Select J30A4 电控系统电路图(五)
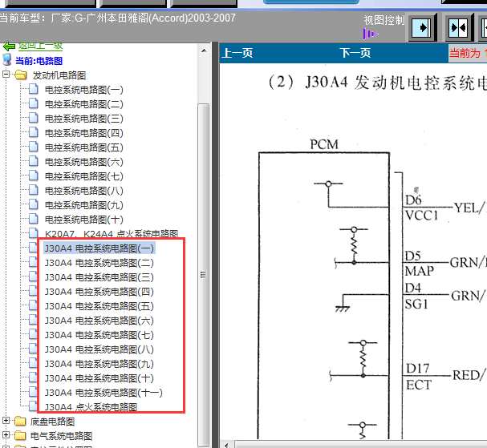Viewport: 487px width, 448px height. pyautogui.click(x=99, y=306)
